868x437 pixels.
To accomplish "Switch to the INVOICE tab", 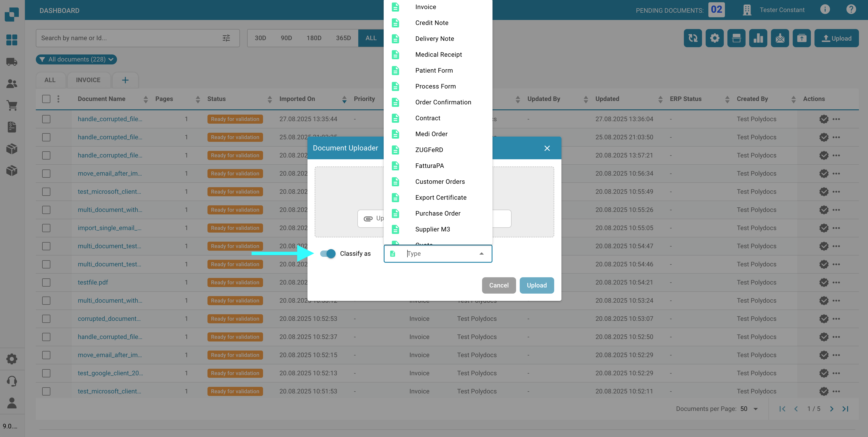I will (88, 80).
